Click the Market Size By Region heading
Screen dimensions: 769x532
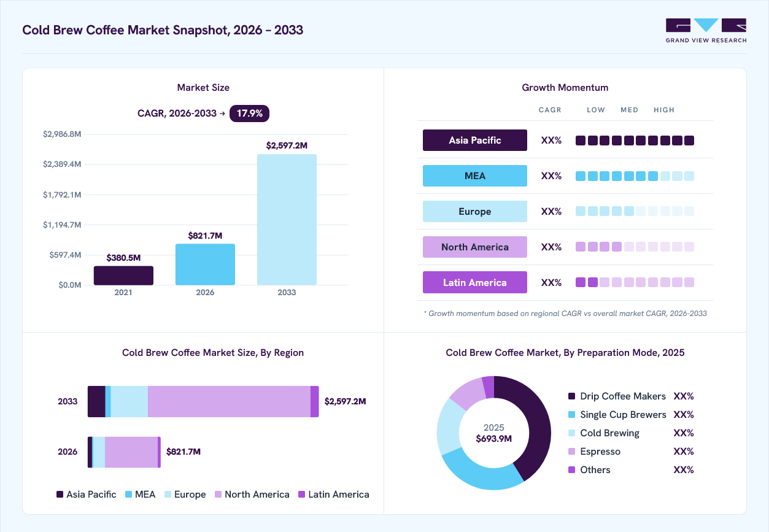(x=213, y=353)
